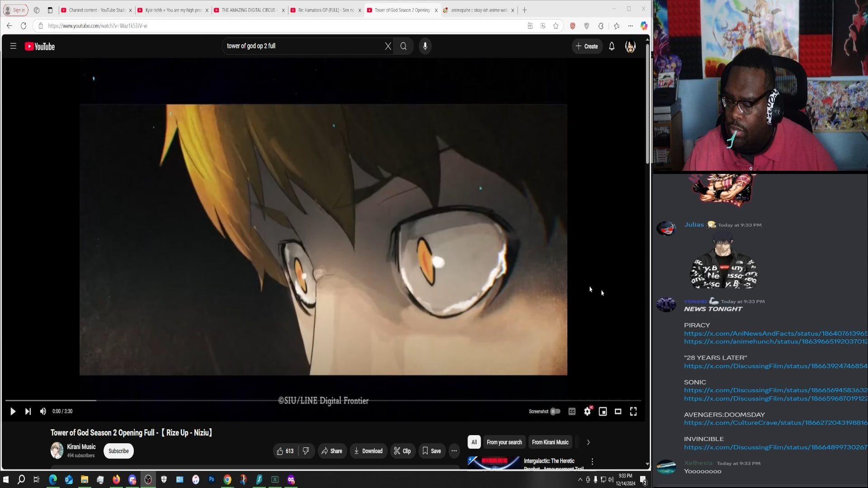Switch to Channel content - YouTube Studio tab
This screenshot has width=868, height=488.
96,10
